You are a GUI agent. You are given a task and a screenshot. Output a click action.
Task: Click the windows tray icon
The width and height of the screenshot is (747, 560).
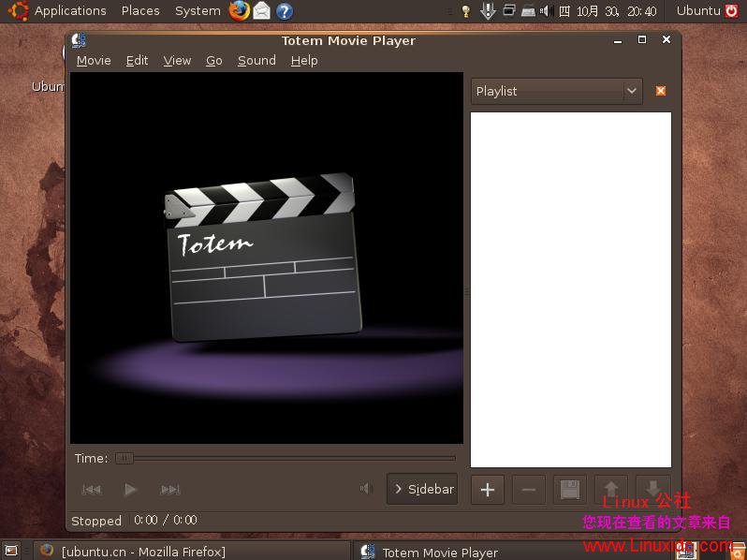tap(509, 10)
